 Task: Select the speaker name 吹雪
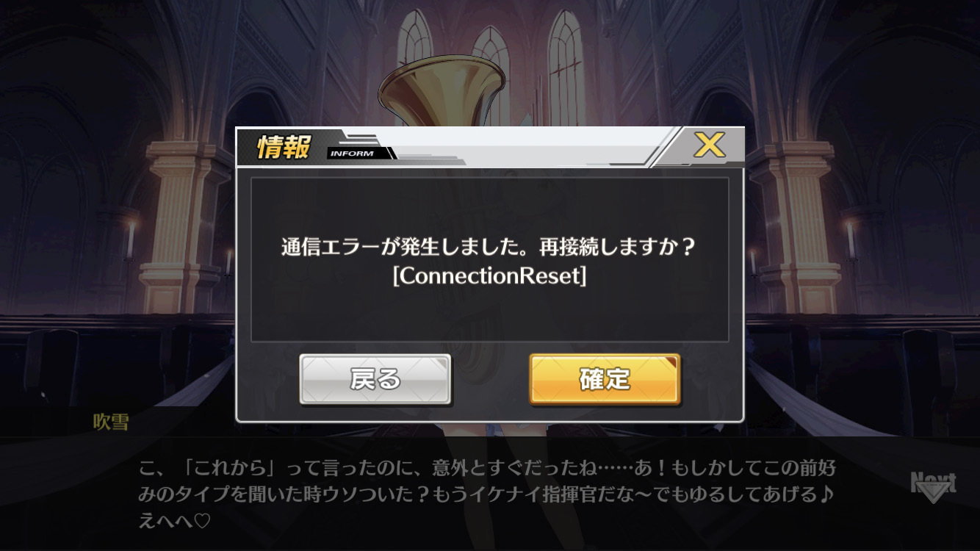111,422
